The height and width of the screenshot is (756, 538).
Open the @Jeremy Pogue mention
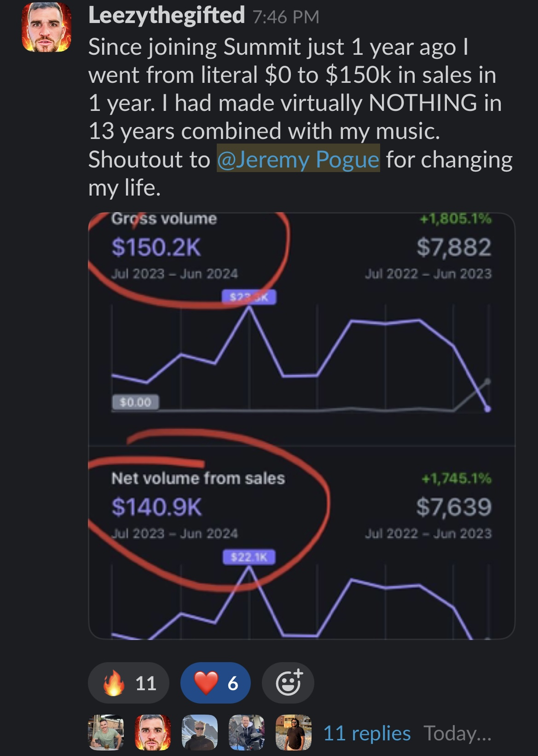[298, 159]
